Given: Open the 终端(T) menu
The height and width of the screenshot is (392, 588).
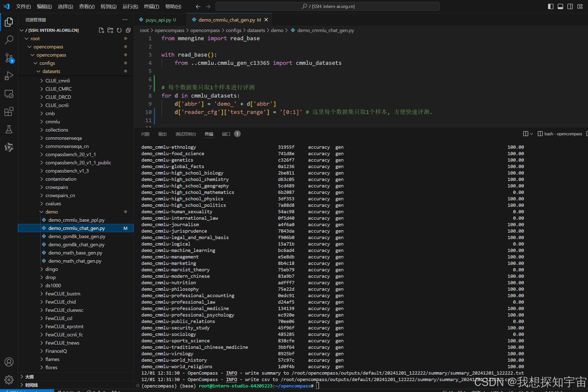Looking at the screenshot, I should tap(151, 6).
